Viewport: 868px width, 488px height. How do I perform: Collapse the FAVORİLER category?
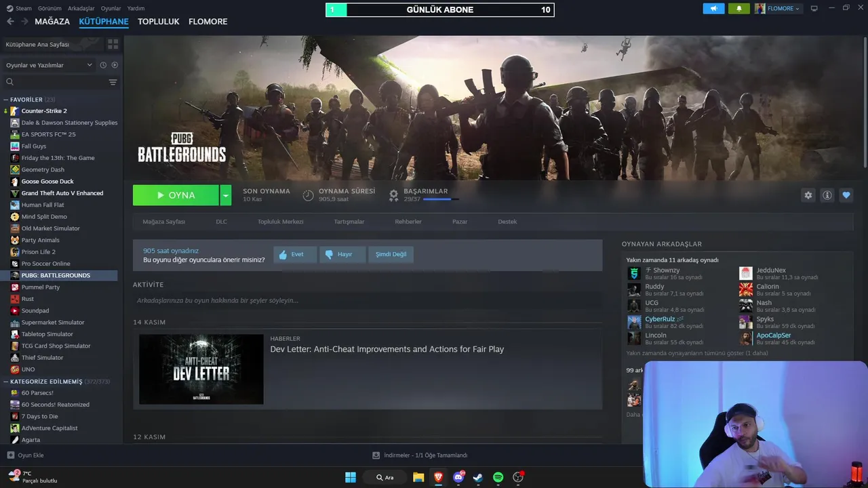5,100
